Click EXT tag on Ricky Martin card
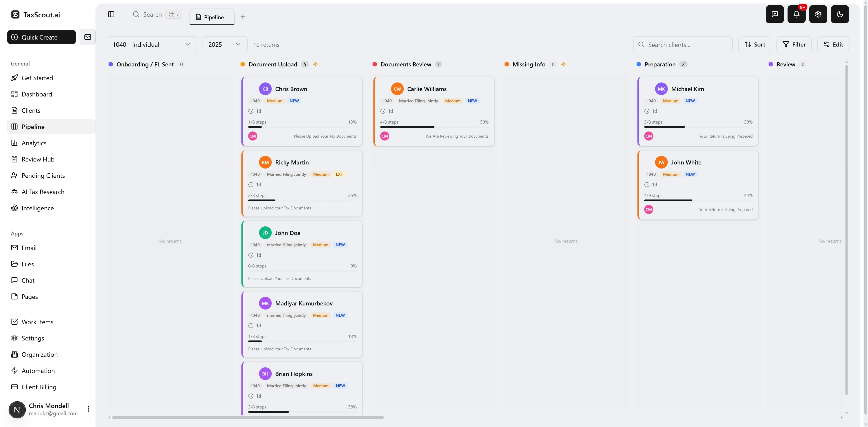This screenshot has width=868, height=427. click(x=339, y=174)
